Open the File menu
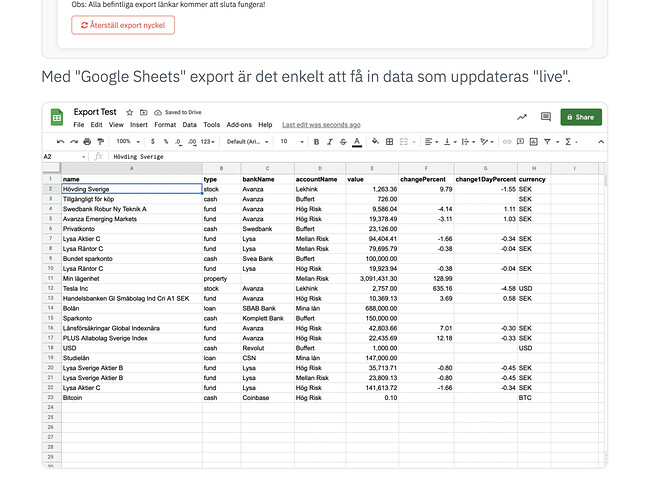 point(79,125)
